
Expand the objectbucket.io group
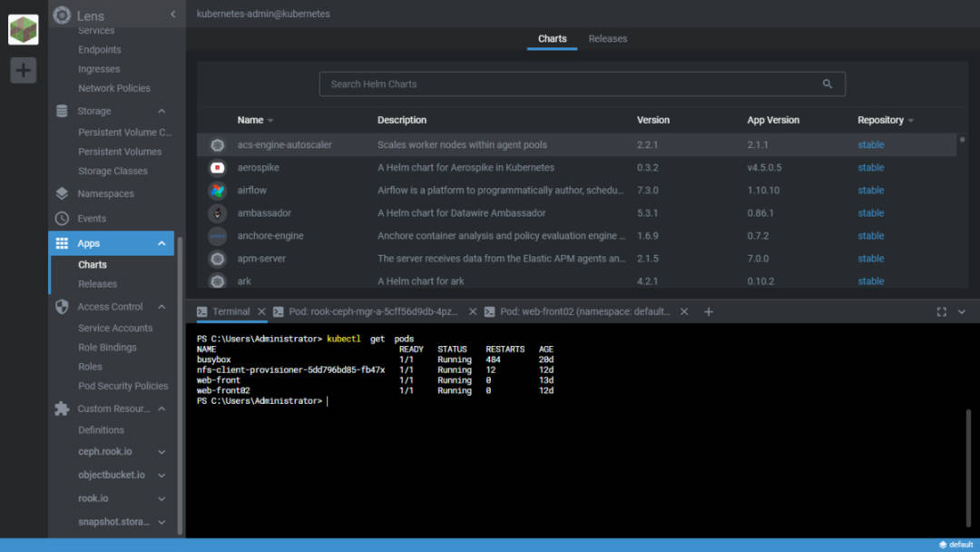click(162, 475)
